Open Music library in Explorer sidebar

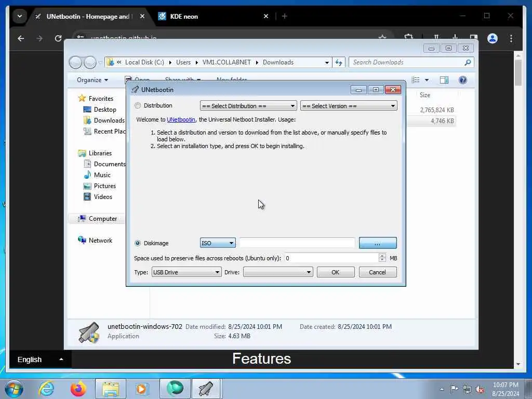click(x=102, y=175)
